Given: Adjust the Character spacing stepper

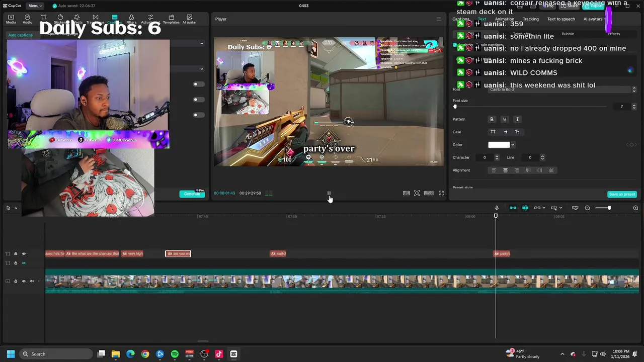Looking at the screenshot, I should click(x=497, y=157).
